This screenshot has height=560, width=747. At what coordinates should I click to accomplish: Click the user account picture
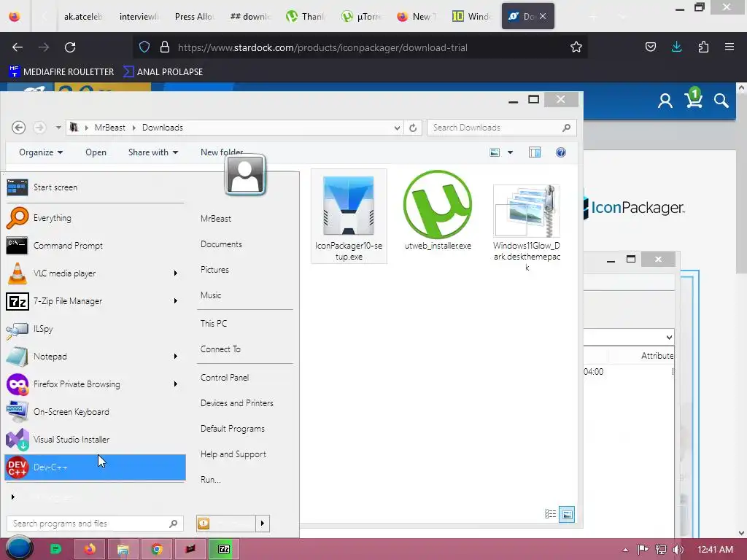click(x=245, y=175)
